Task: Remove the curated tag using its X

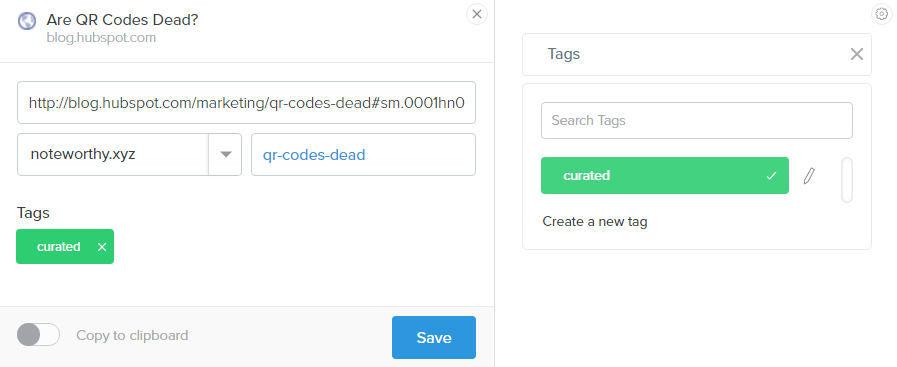Action: point(102,247)
